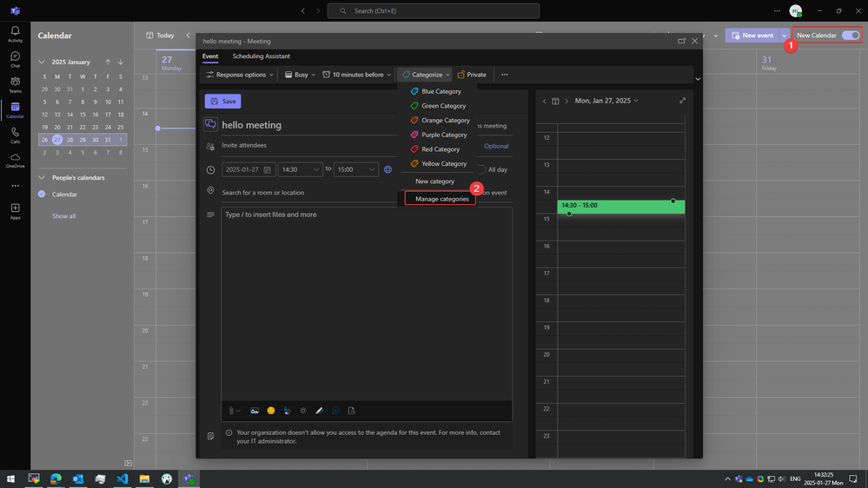Jump to today in side calendar panel
Screen dimensions: 868x488
pyautogui.click(x=555, y=102)
